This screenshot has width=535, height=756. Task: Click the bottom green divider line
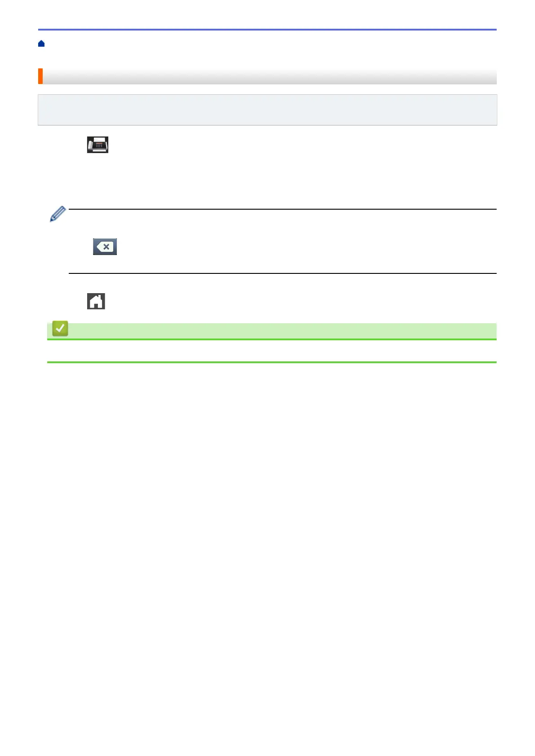pos(272,362)
